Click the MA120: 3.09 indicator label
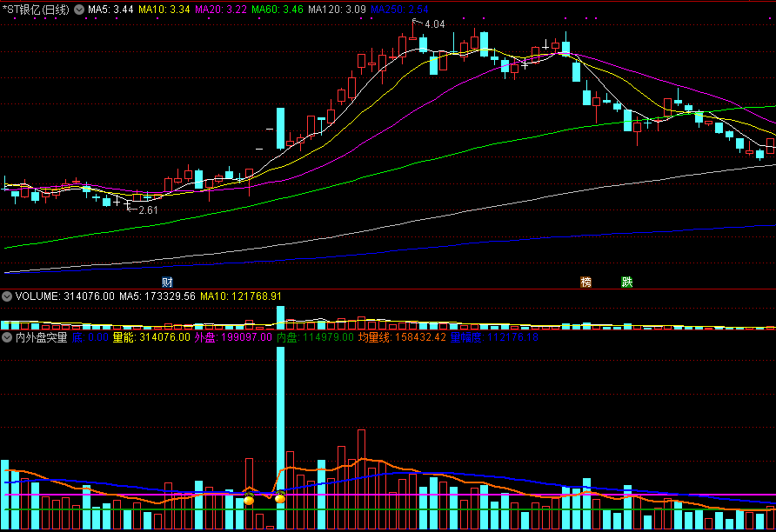Screen dimensions: 776x532 click(x=337, y=10)
